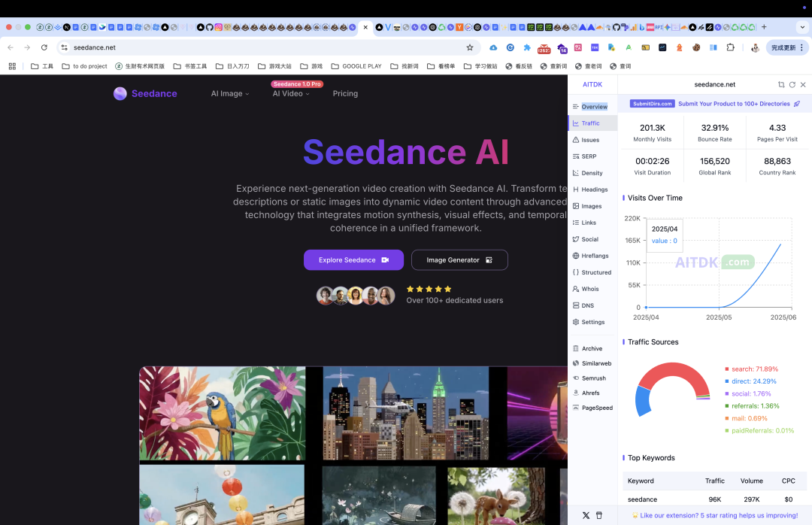Reload the page in Chrome
The height and width of the screenshot is (525, 812).
click(44, 47)
